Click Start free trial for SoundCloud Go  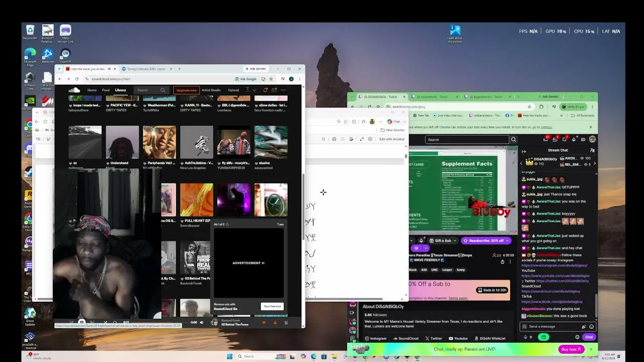tap(272, 306)
